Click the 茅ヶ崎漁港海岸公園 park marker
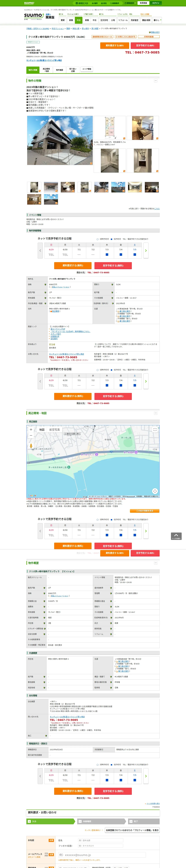Screen dimensions: 186x868 pyautogui.click(x=69, y=467)
